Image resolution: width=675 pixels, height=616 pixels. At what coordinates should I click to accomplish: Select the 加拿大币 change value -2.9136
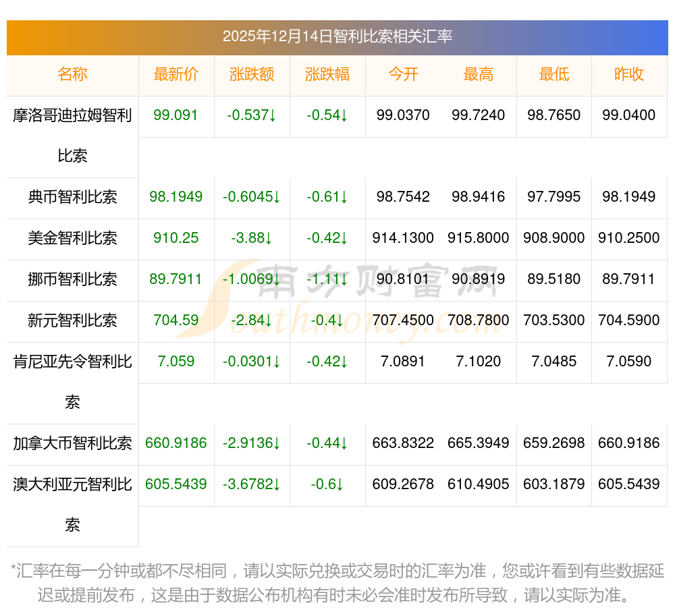[x=252, y=443]
